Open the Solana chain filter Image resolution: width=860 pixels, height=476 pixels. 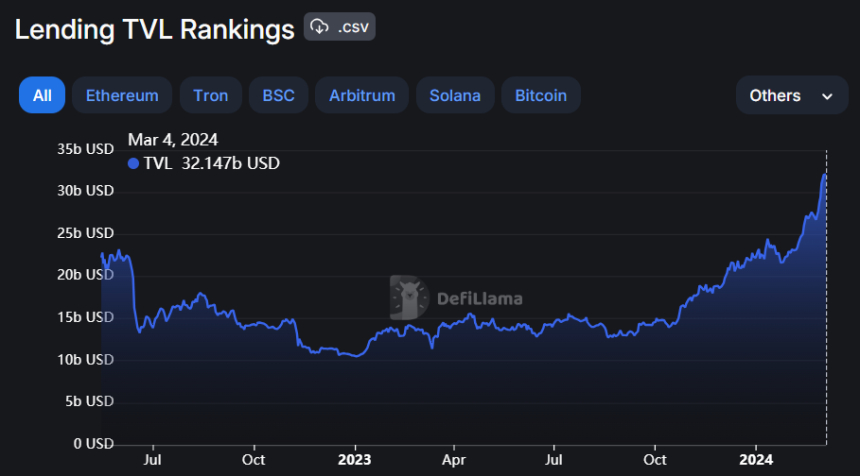click(455, 96)
